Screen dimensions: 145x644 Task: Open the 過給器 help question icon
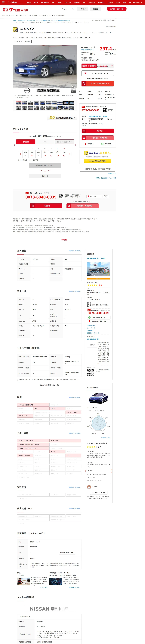pos(55,321)
